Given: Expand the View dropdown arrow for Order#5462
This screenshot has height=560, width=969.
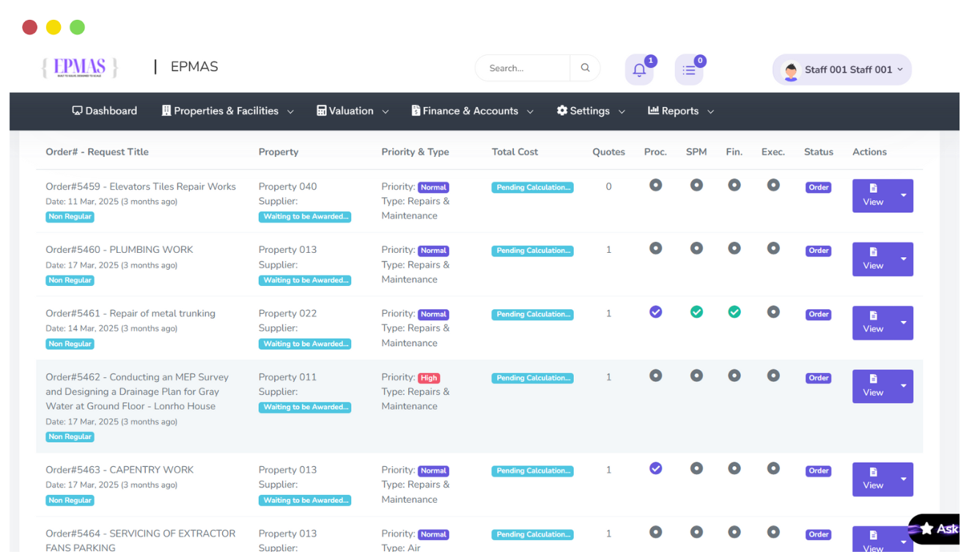Looking at the screenshot, I should tap(903, 386).
